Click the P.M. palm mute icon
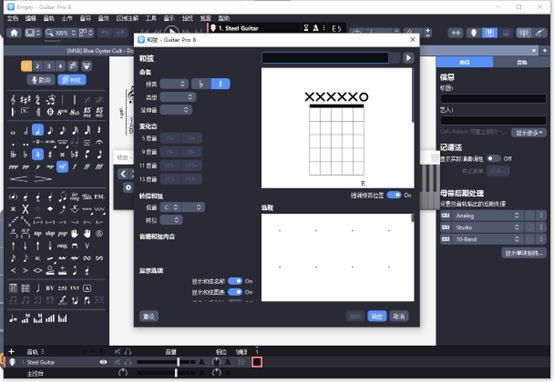This screenshot has width=554, height=382. (x=99, y=197)
